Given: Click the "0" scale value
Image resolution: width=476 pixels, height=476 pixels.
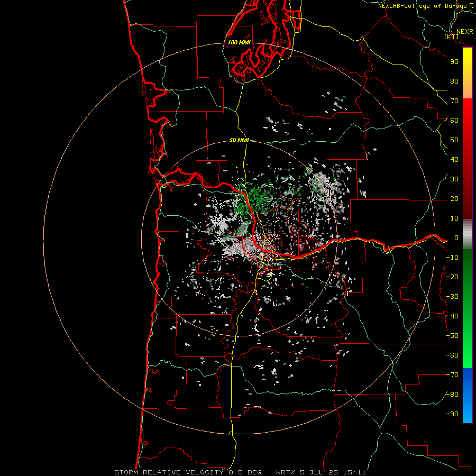Looking at the screenshot, I should (x=456, y=238).
